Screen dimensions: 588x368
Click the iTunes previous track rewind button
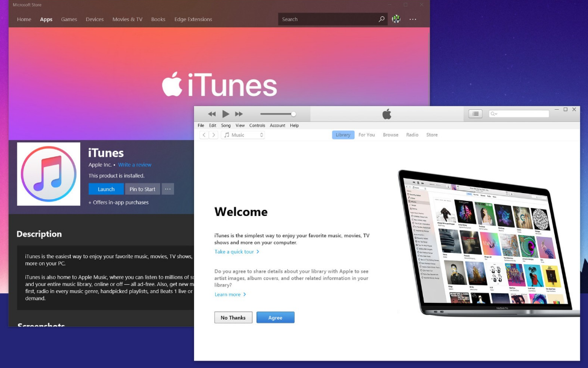(212, 114)
